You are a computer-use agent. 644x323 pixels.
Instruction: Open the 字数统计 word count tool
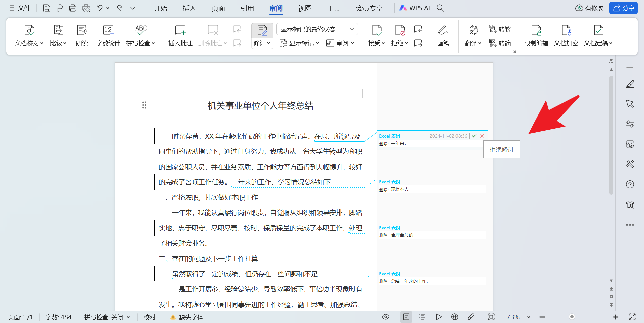pos(108,35)
